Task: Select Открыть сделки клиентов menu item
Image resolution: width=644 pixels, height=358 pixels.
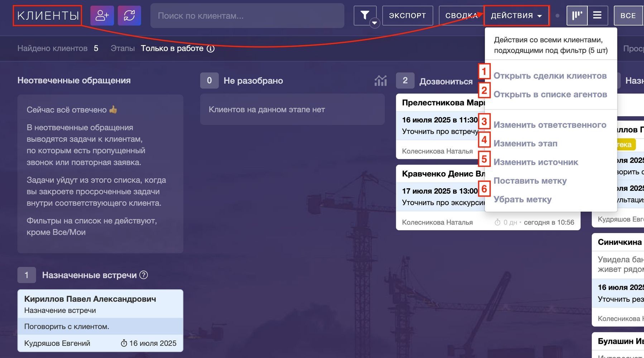Action: (550, 76)
